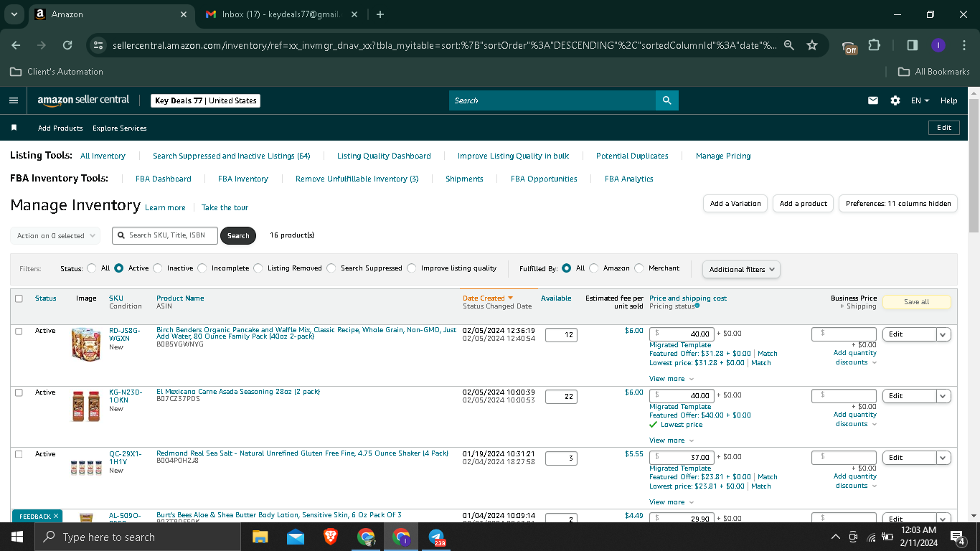
Task: Click the Save all button
Action: point(916,302)
